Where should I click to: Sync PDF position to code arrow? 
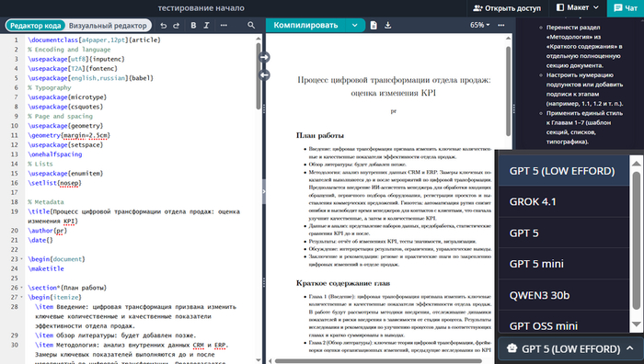coord(264,75)
